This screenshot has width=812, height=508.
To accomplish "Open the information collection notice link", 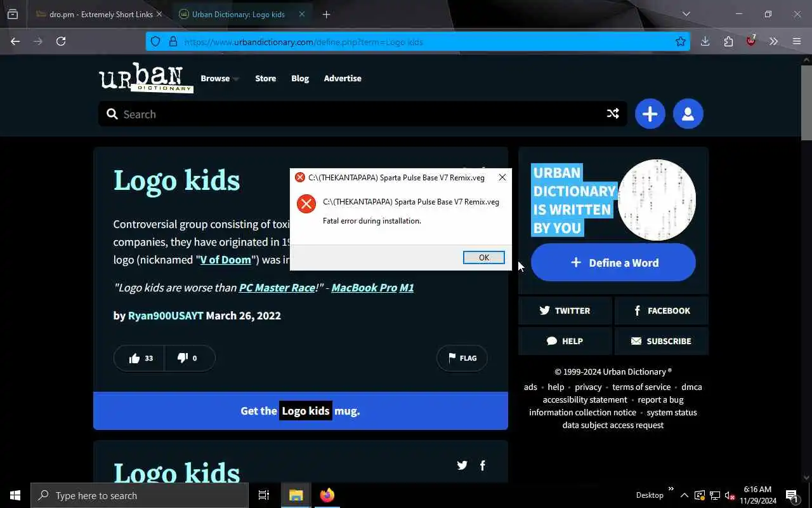I will coord(582,412).
